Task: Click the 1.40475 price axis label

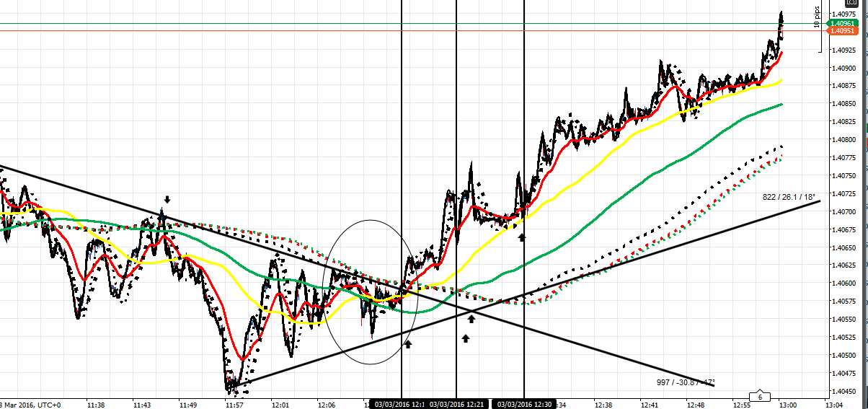Action: (843, 374)
